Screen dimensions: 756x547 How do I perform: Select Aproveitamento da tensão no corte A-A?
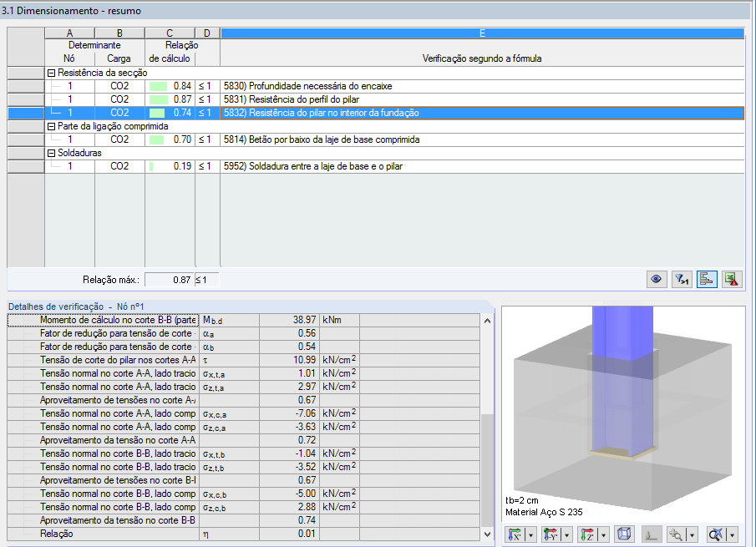(243, 440)
